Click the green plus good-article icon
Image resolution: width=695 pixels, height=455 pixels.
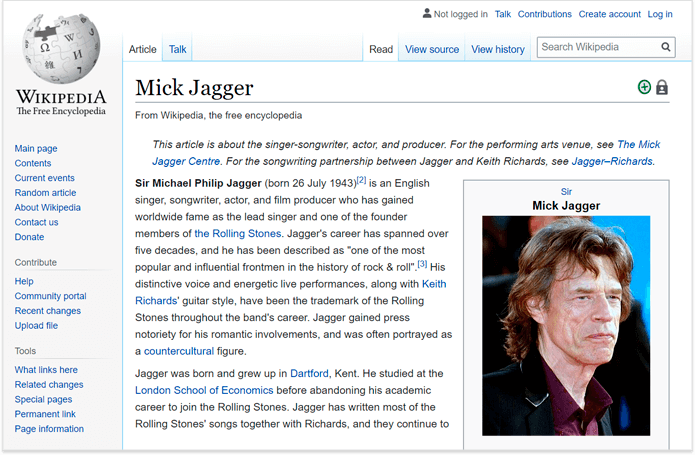644,87
